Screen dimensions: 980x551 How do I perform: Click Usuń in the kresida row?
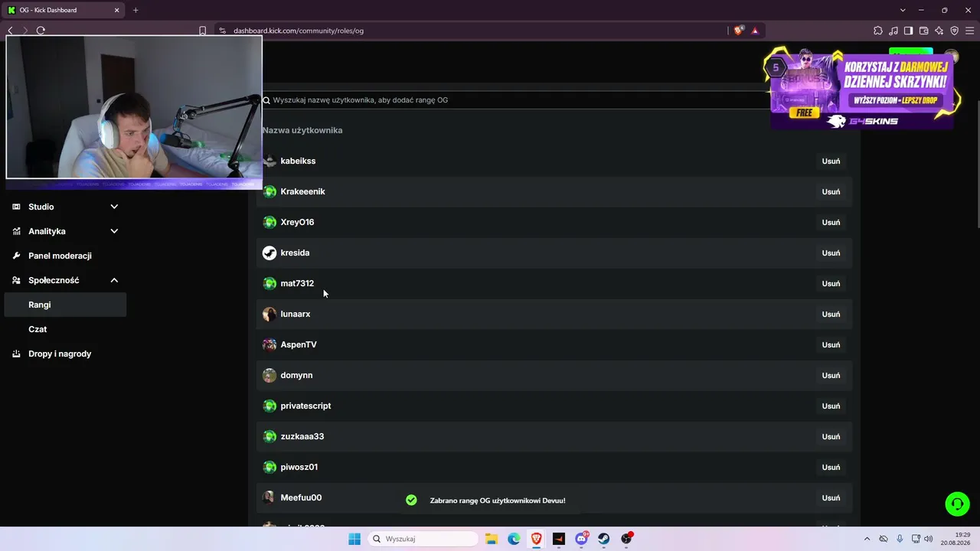[x=831, y=253]
